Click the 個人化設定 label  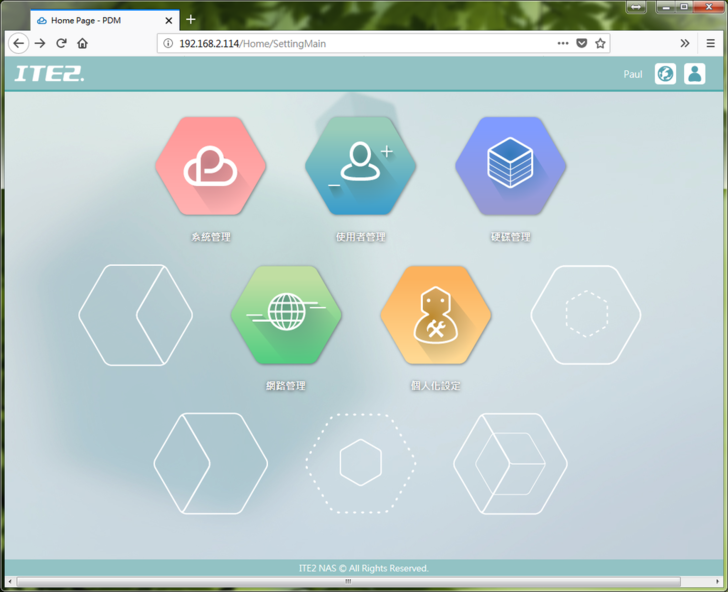click(436, 386)
